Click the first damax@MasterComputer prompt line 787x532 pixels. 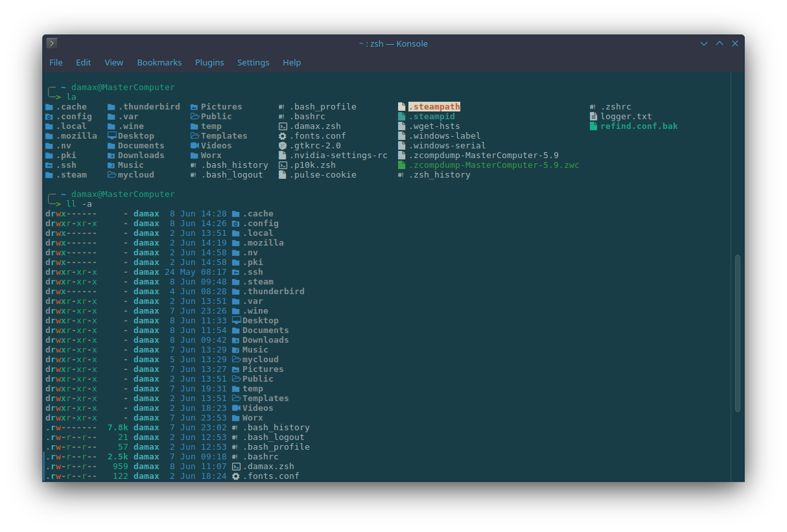pyautogui.click(x=123, y=87)
